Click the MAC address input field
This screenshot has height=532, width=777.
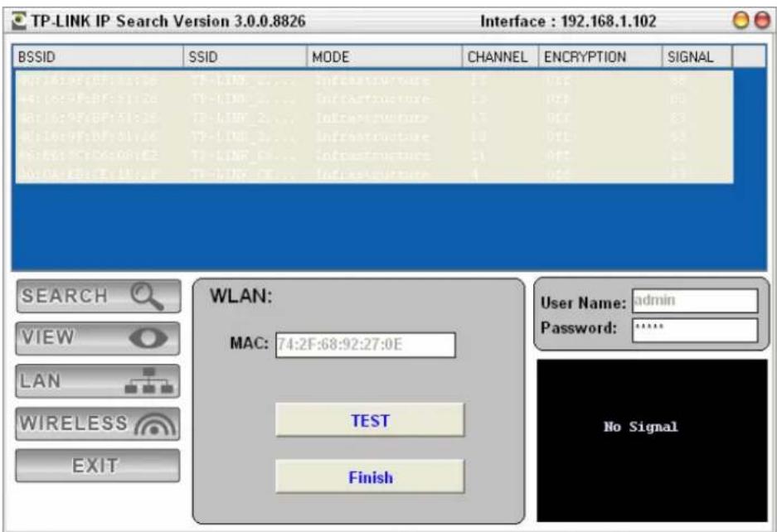click(x=365, y=345)
